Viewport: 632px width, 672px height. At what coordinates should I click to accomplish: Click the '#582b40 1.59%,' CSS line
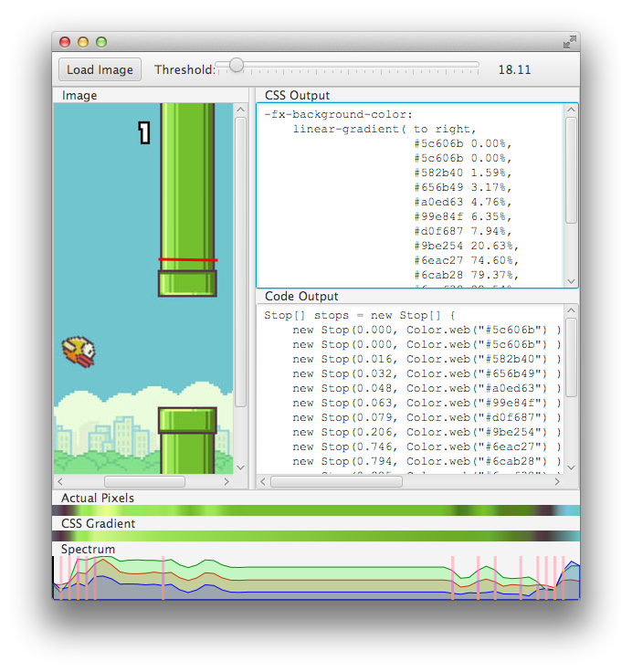[x=463, y=173]
